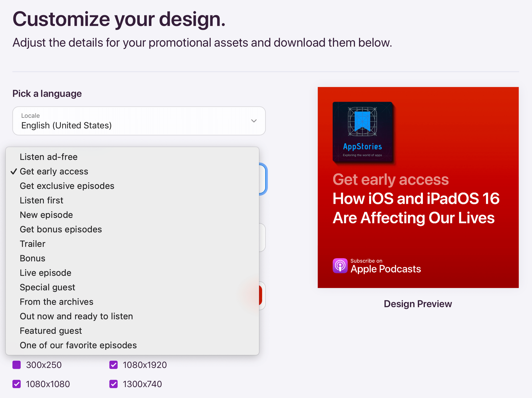Select 'Get exclusive episodes' option
The height and width of the screenshot is (398, 532).
click(x=132, y=186)
